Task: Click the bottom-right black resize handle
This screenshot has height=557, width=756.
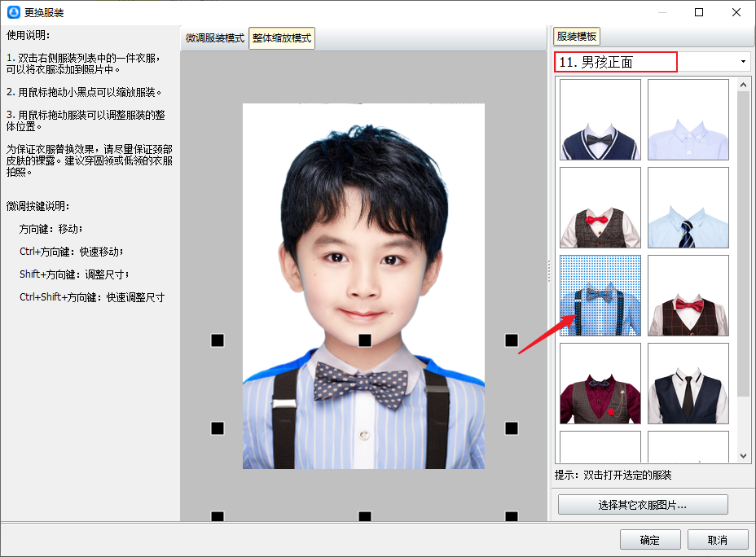Action: point(512,516)
